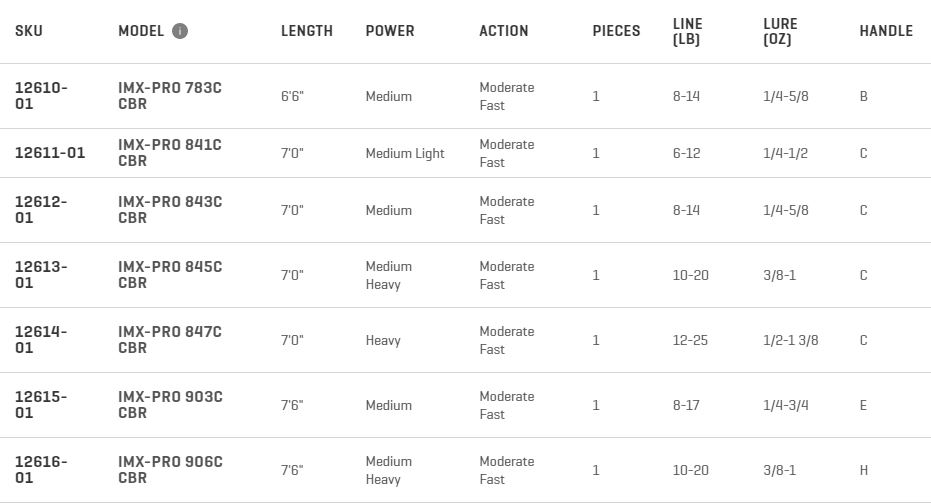Image resolution: width=931 pixels, height=503 pixels.
Task: Choose the IMX-PRO 845C CBR model
Action: 170,275
